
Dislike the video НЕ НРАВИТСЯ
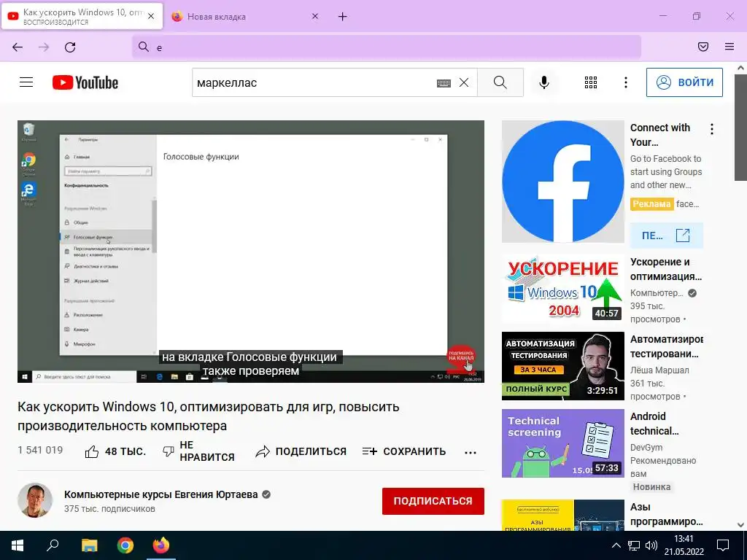pos(198,451)
